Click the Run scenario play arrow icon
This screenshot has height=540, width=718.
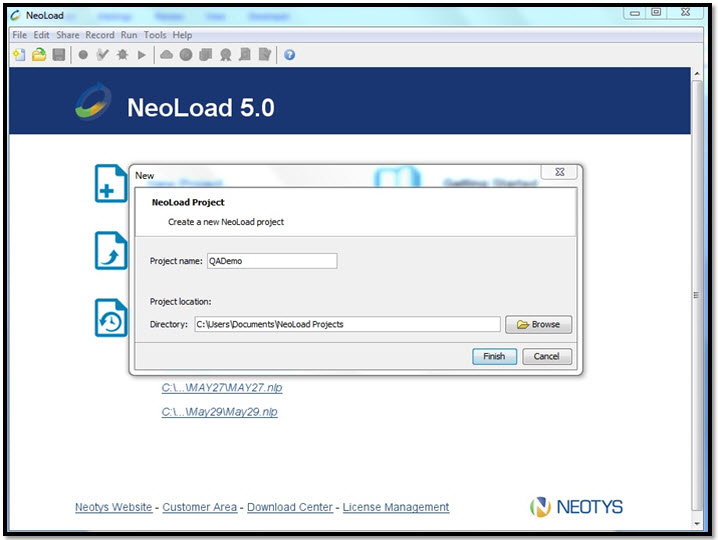point(141,55)
